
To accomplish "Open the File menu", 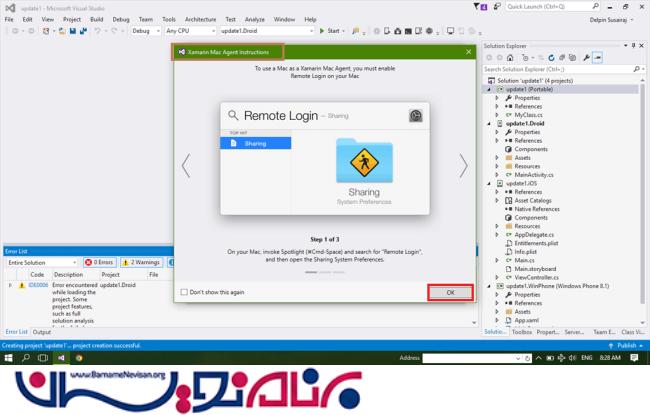I will [x=9, y=19].
